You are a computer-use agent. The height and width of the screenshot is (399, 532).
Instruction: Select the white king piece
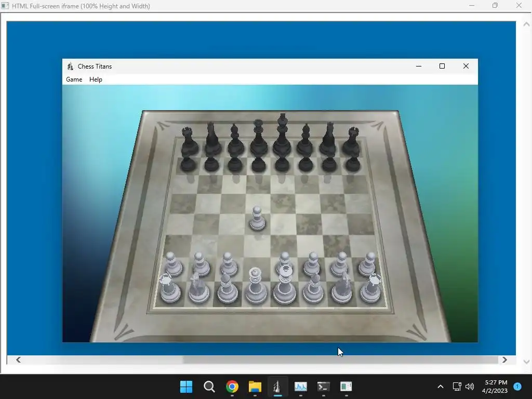tap(285, 284)
